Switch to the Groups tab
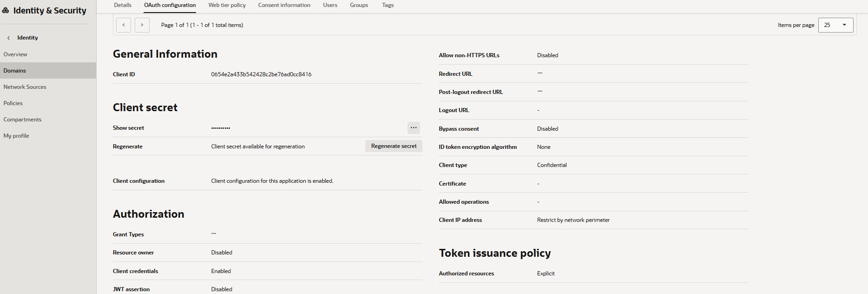868x294 pixels. click(359, 5)
